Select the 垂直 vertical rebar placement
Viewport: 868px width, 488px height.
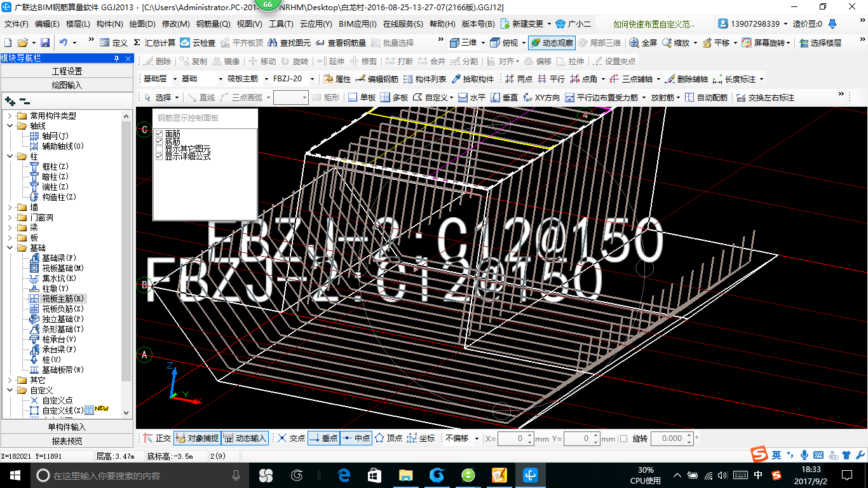(x=505, y=98)
